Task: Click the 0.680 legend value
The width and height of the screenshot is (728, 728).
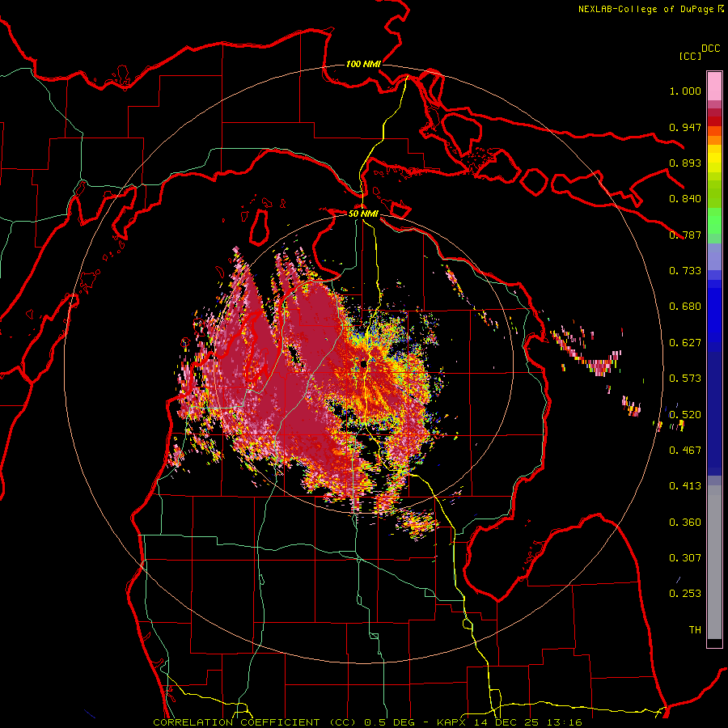Action: pos(685,307)
